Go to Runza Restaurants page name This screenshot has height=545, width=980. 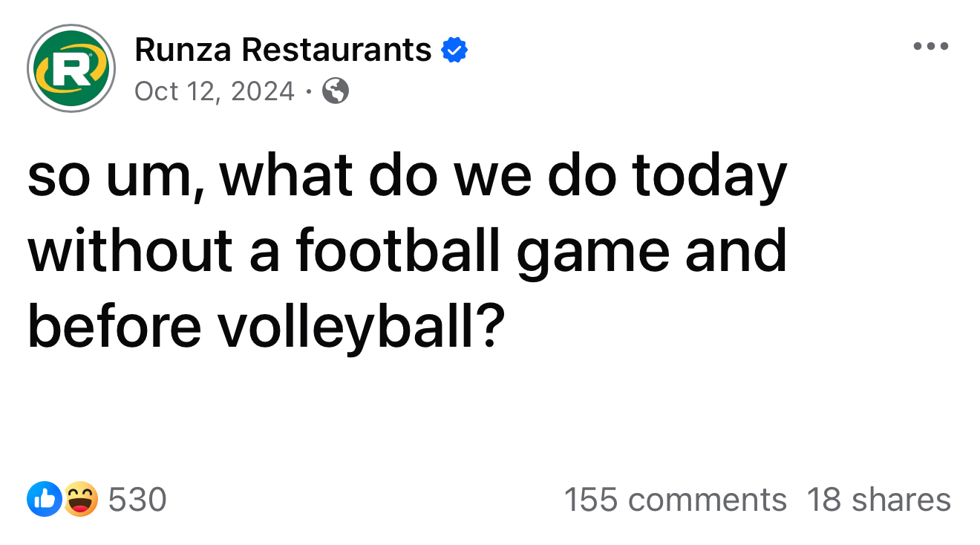(x=283, y=50)
